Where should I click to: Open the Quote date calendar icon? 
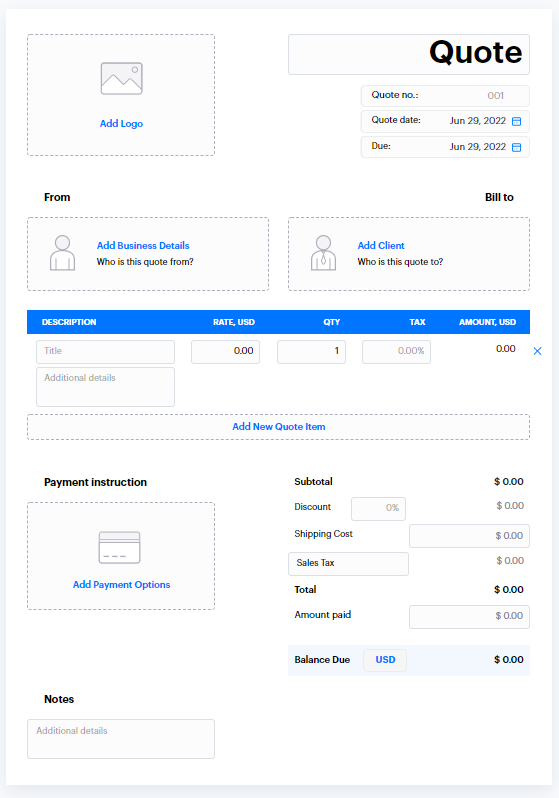pyautogui.click(x=516, y=121)
